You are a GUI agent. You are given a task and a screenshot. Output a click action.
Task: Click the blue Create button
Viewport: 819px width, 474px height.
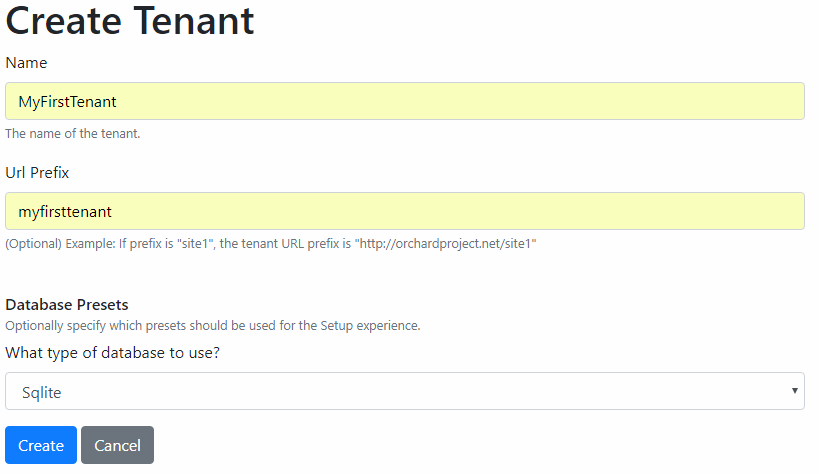tap(41, 445)
